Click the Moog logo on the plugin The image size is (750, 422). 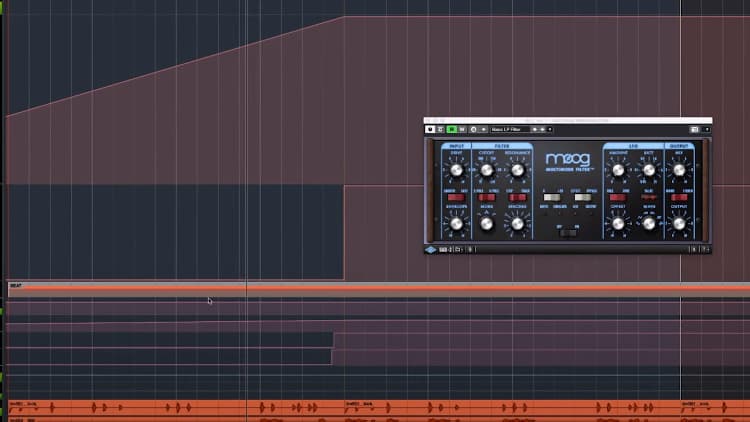pos(568,159)
